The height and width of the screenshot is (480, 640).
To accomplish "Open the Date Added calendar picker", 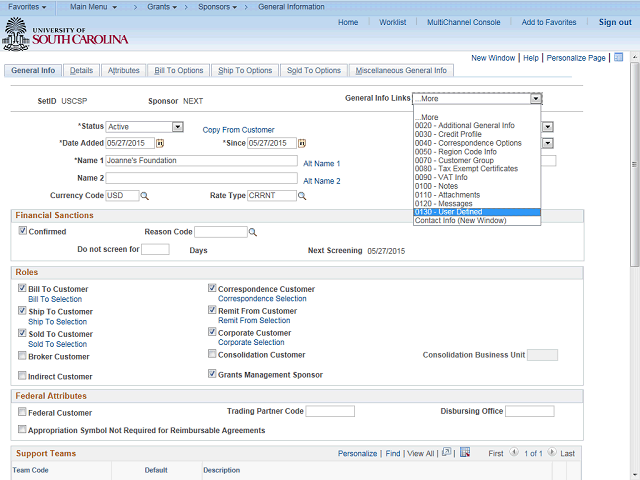I will pyautogui.click(x=159, y=143).
